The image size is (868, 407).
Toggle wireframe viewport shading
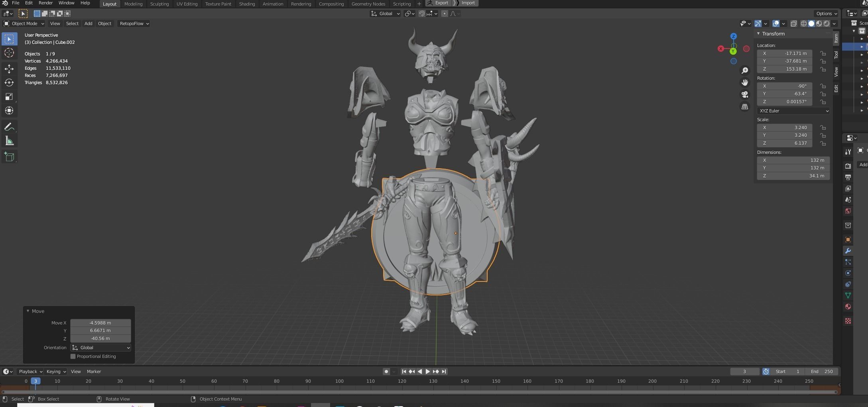click(804, 24)
